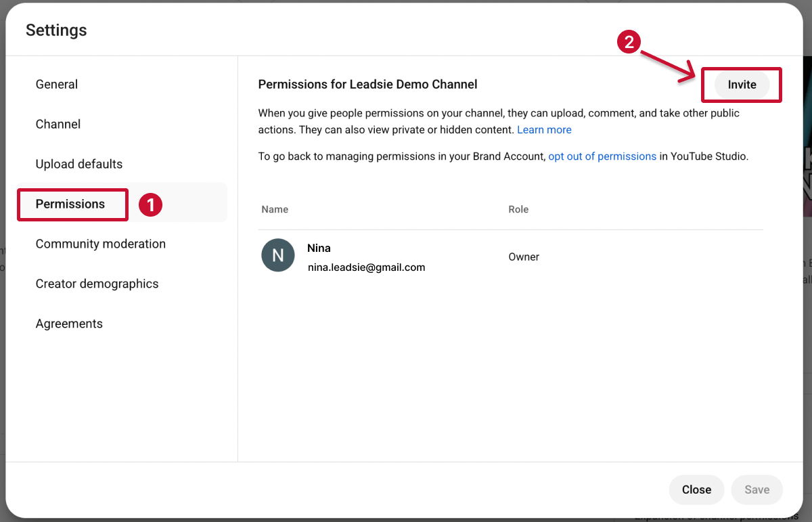Click Nina's round avatar icon
This screenshot has width=812, height=522.
278,255
